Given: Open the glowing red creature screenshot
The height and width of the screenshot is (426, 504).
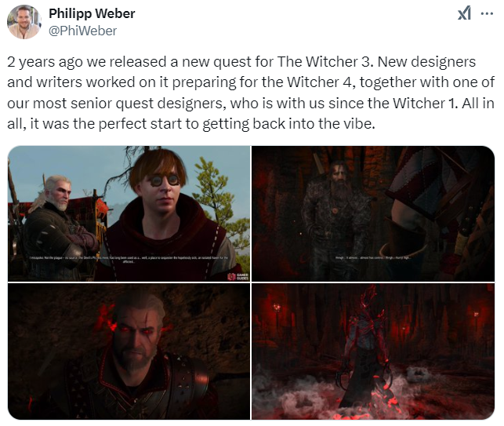Looking at the screenshot, I should point(373,351).
